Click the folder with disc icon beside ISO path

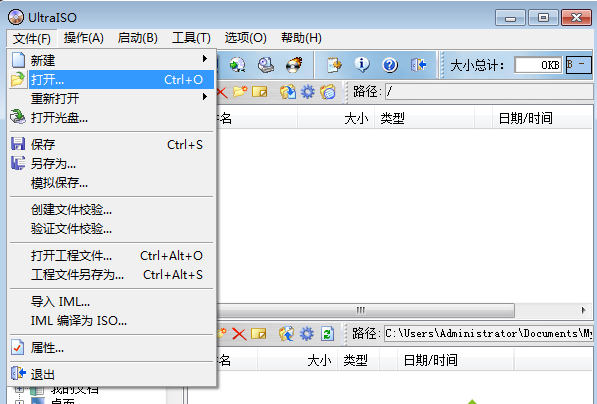click(327, 92)
